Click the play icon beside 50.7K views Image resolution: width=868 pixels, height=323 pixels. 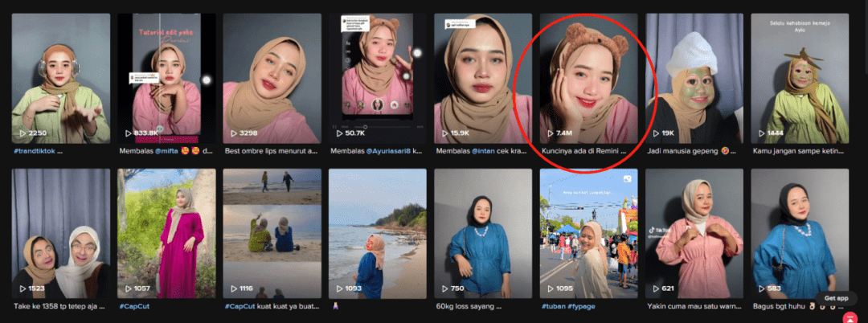[339, 133]
